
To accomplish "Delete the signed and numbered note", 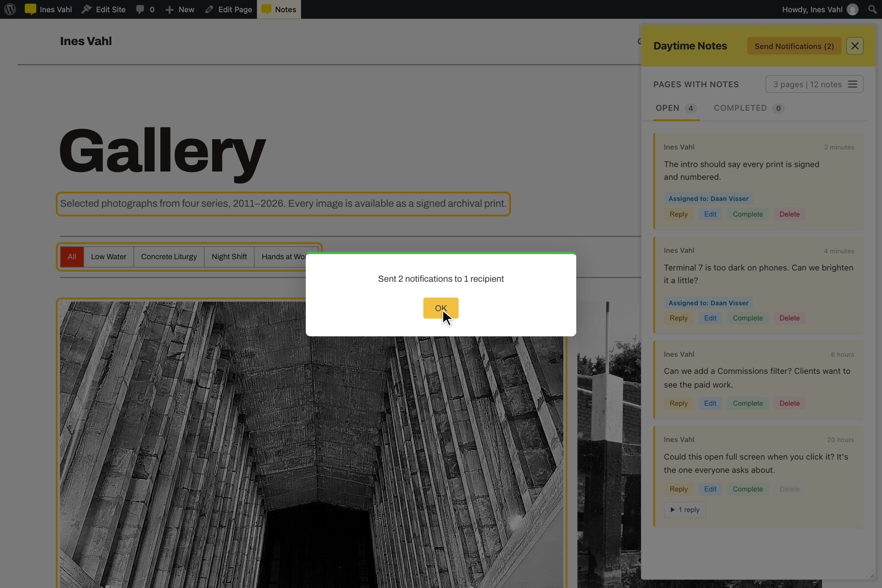I will (x=789, y=214).
